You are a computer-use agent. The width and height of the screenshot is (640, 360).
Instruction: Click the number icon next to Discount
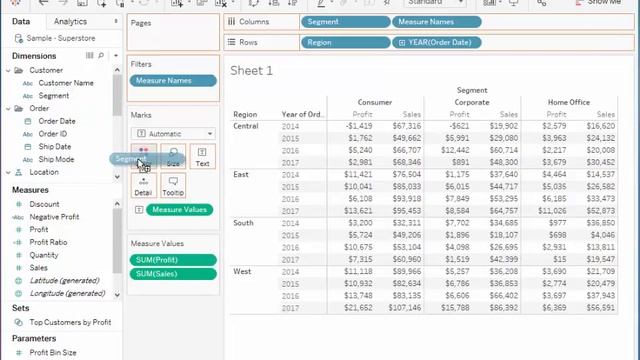click(x=18, y=204)
